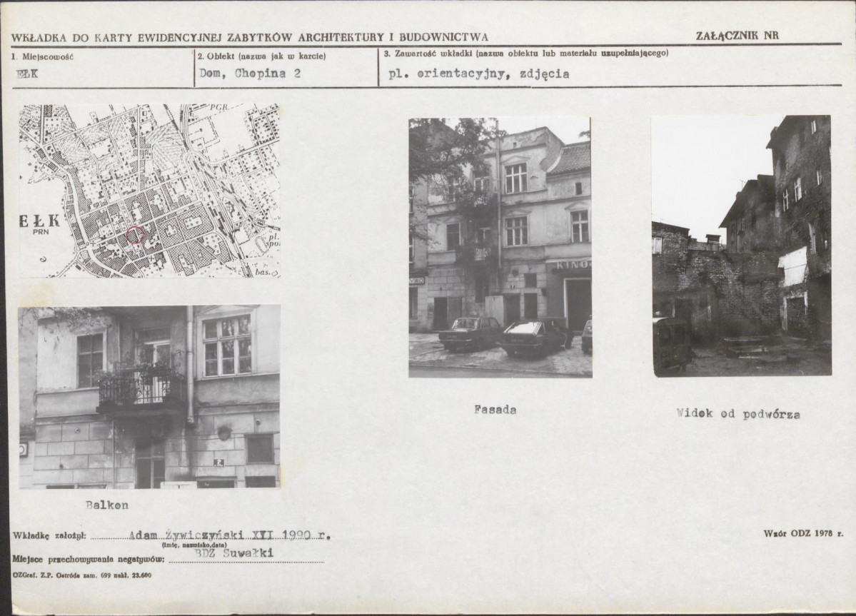Open the courtyard view photograph

pyautogui.click(x=741, y=246)
